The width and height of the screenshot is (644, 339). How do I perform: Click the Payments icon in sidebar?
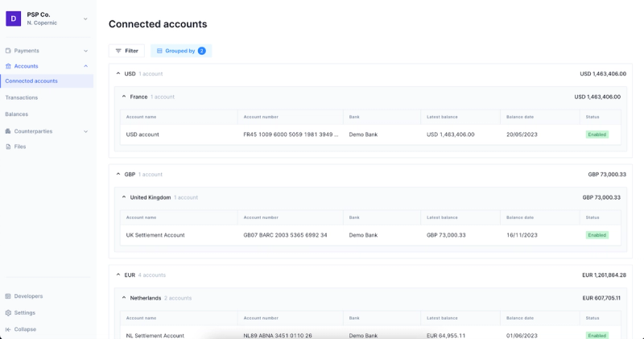coord(8,51)
